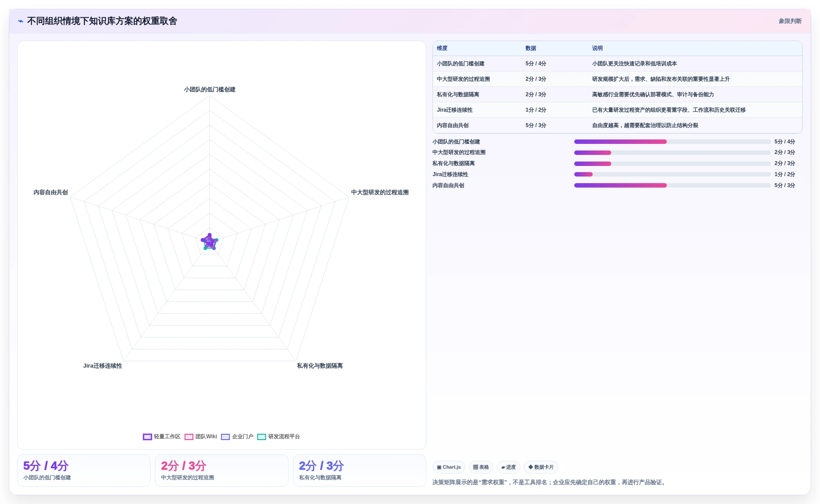Click radar axis label 小团队的低门槛创建
820x504 pixels.
pos(210,90)
